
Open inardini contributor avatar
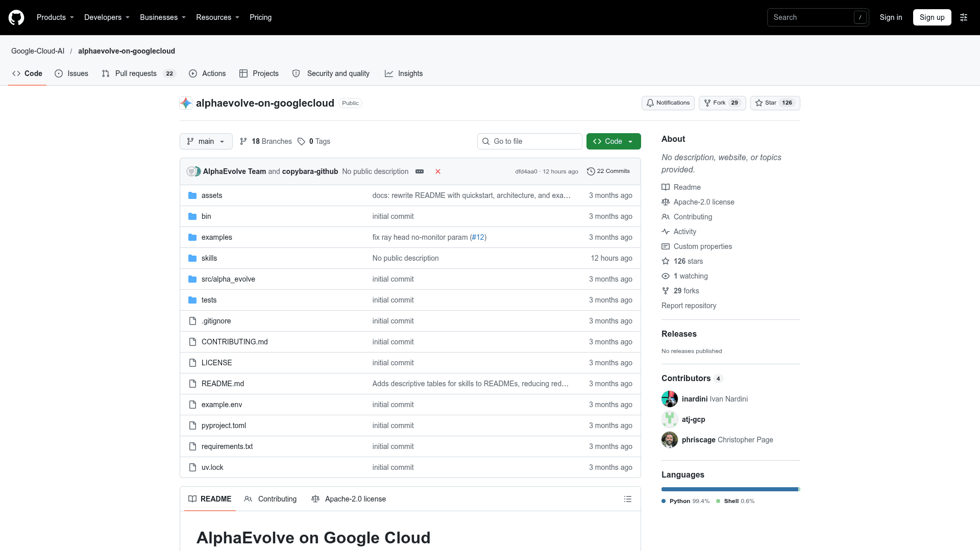click(670, 399)
